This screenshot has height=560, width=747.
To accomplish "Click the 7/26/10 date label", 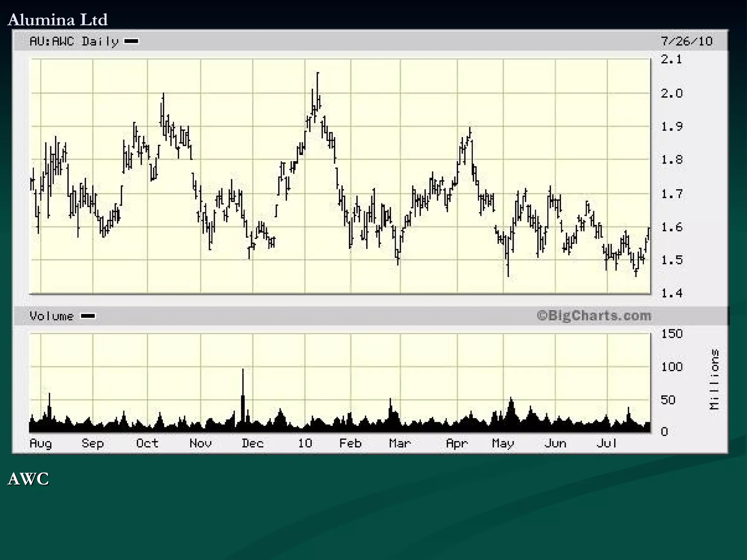I will 687,41.
